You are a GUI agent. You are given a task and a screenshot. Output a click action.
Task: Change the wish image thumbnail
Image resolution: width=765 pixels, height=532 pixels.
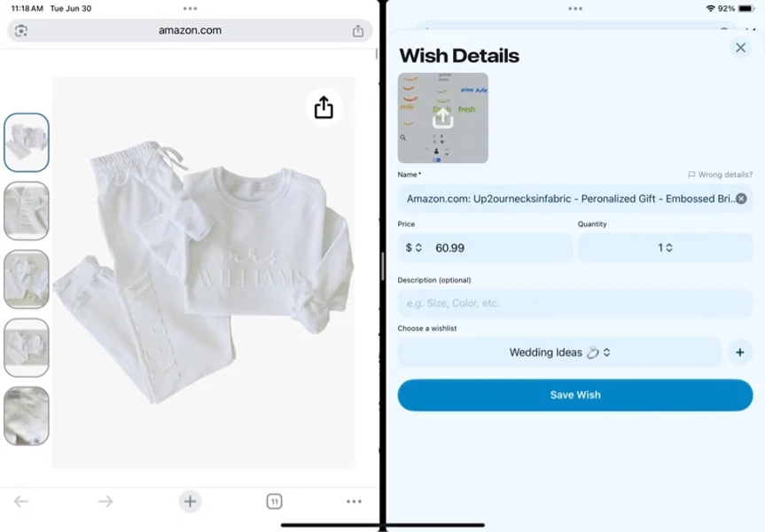[x=443, y=118]
